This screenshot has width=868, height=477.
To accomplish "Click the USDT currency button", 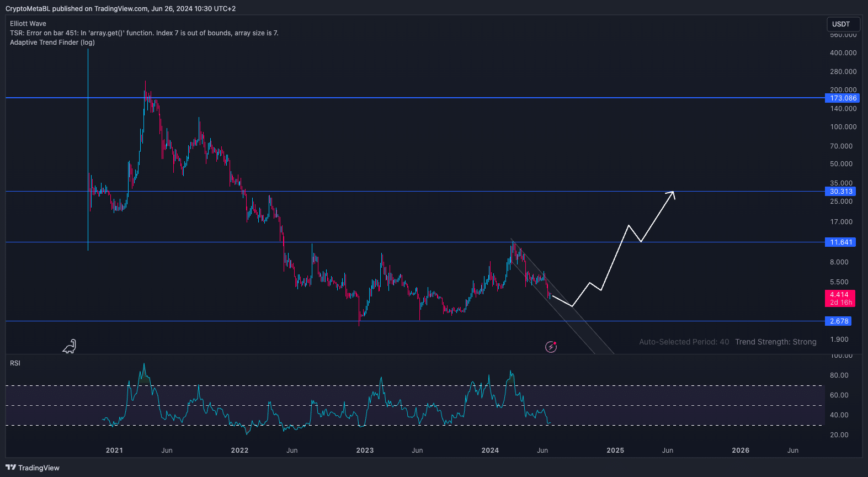I will [x=843, y=24].
